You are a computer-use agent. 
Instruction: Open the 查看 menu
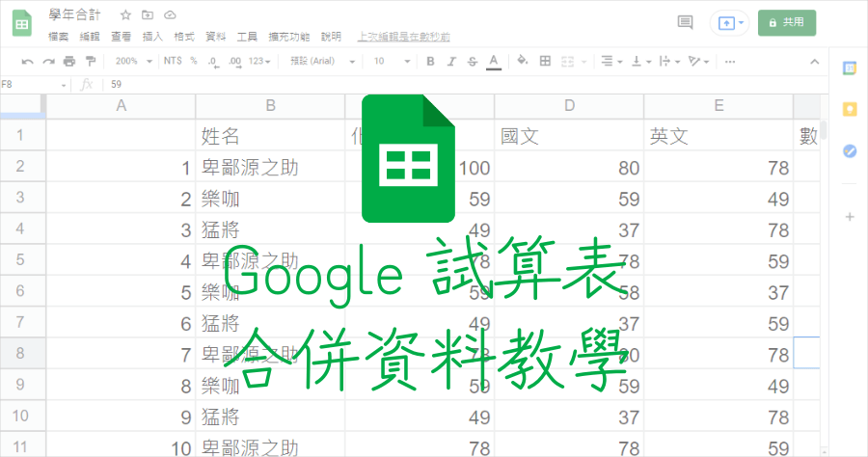(121, 37)
